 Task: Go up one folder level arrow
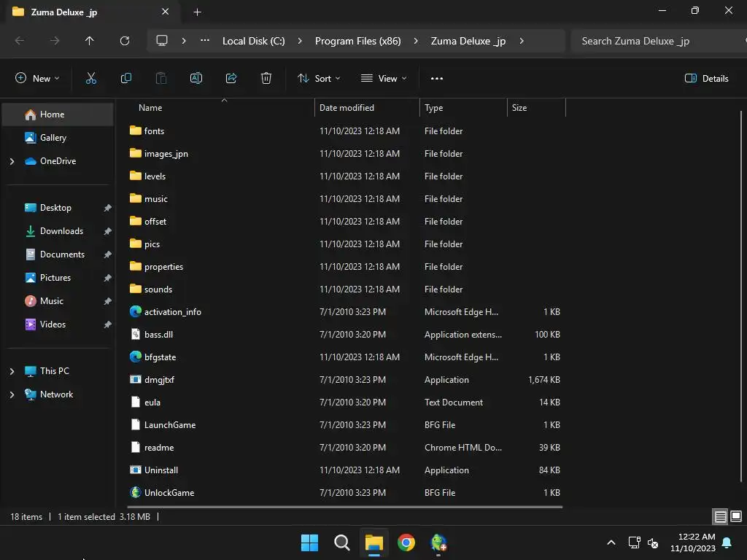point(89,41)
